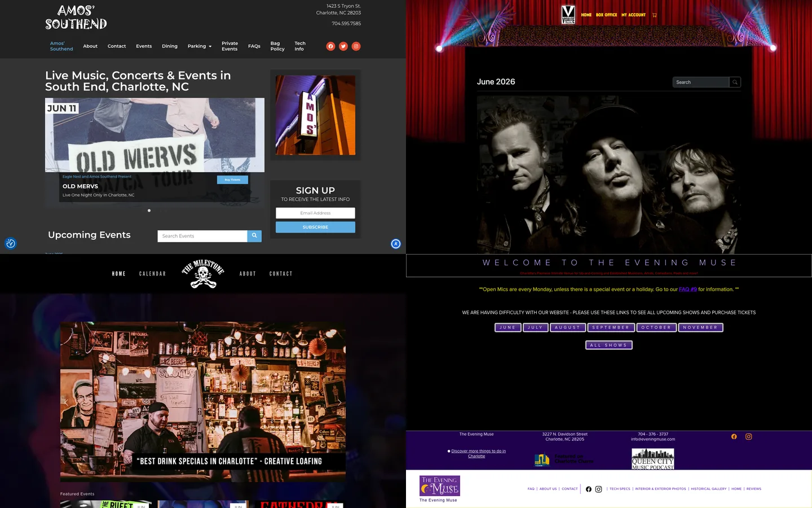This screenshot has width=812, height=508.
Task: Open the NOVEMBER shows button
Action: pyautogui.click(x=700, y=327)
